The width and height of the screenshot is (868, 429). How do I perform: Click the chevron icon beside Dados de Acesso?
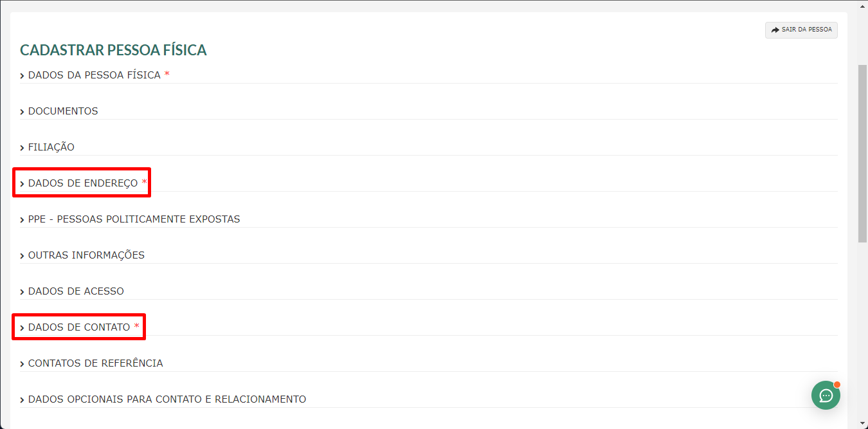click(23, 292)
